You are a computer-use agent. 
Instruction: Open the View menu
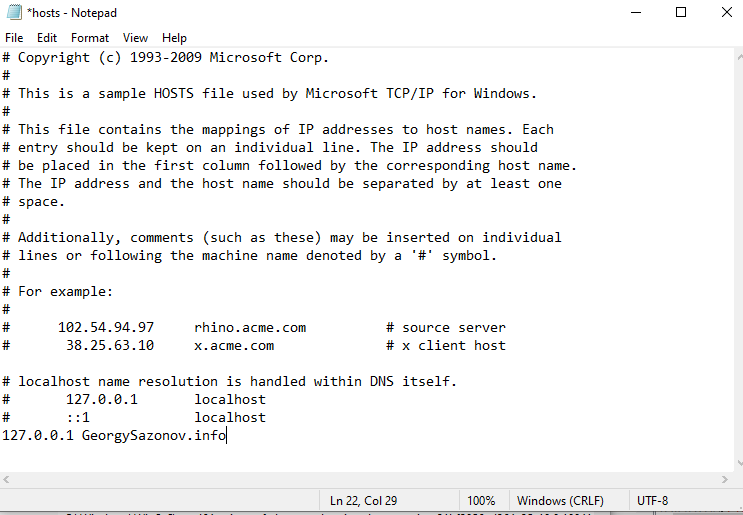(x=135, y=38)
